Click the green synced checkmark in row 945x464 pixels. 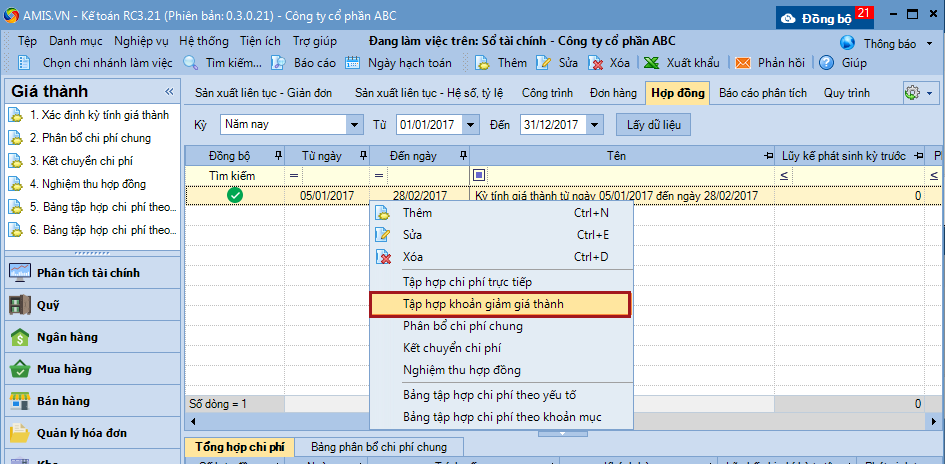235,196
